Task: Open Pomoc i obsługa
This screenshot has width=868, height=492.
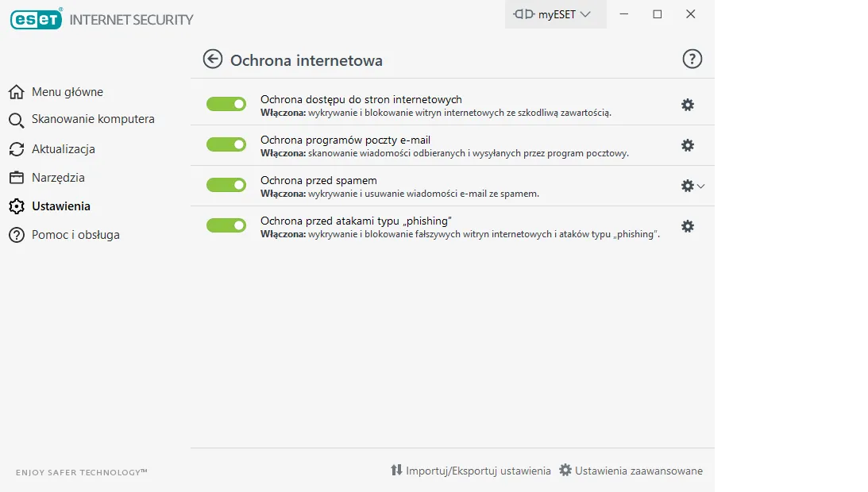Action: [75, 235]
